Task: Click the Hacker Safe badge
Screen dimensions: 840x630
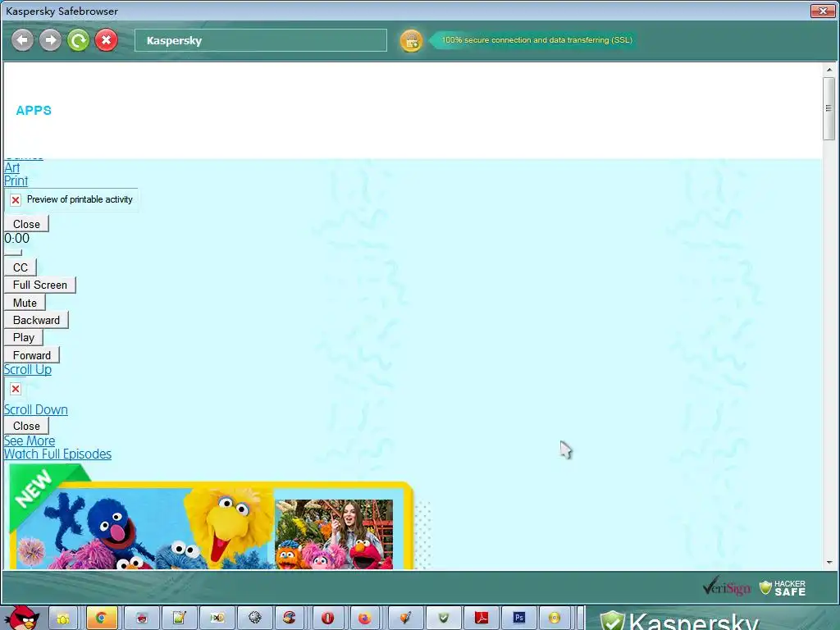Action: [x=783, y=587]
